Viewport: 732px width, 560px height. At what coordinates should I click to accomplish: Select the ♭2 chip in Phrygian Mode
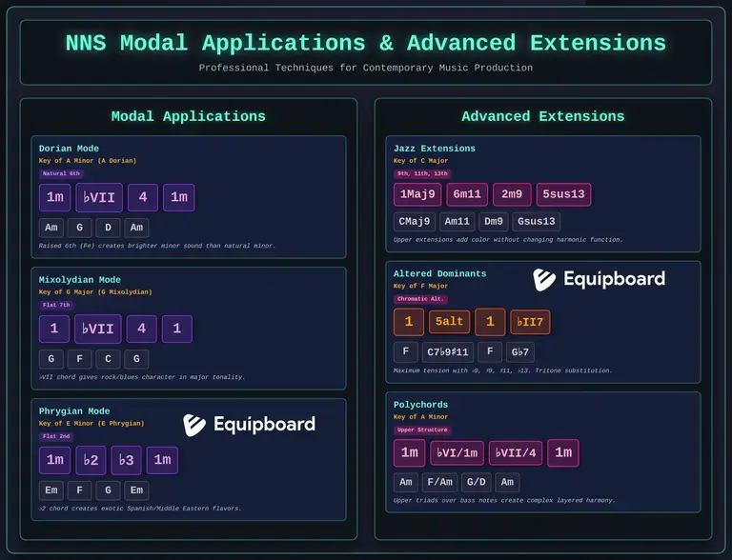pos(91,460)
